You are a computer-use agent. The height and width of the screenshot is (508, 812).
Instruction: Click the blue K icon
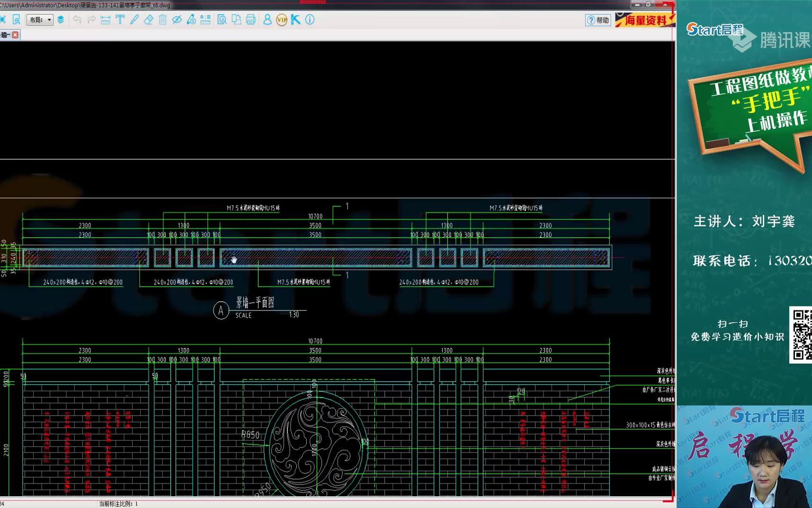[296, 20]
